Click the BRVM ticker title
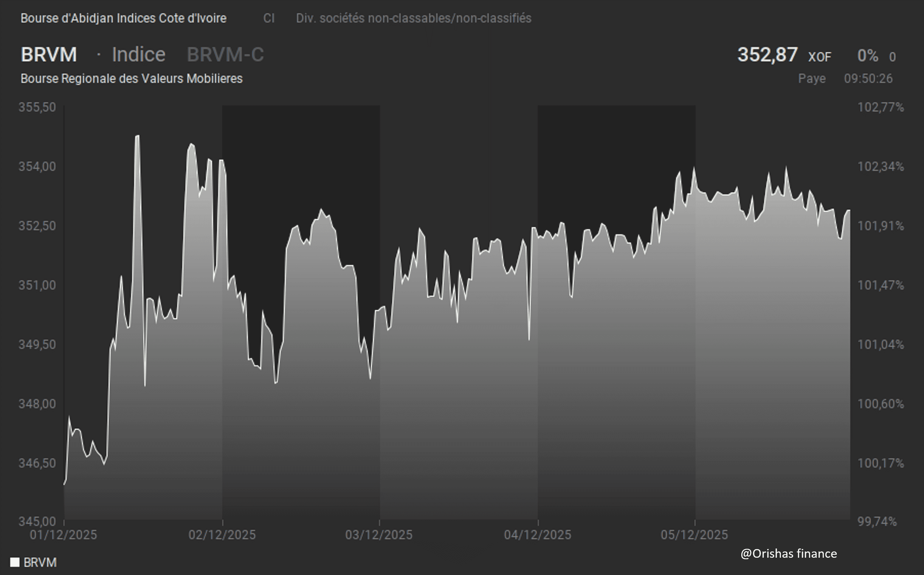Viewport: 924px width, 575px height. click(x=49, y=54)
